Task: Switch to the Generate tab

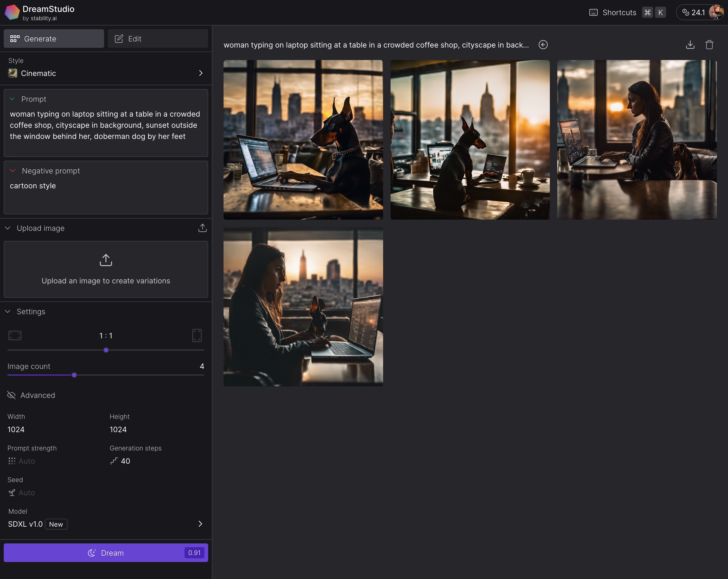Action: pos(54,39)
